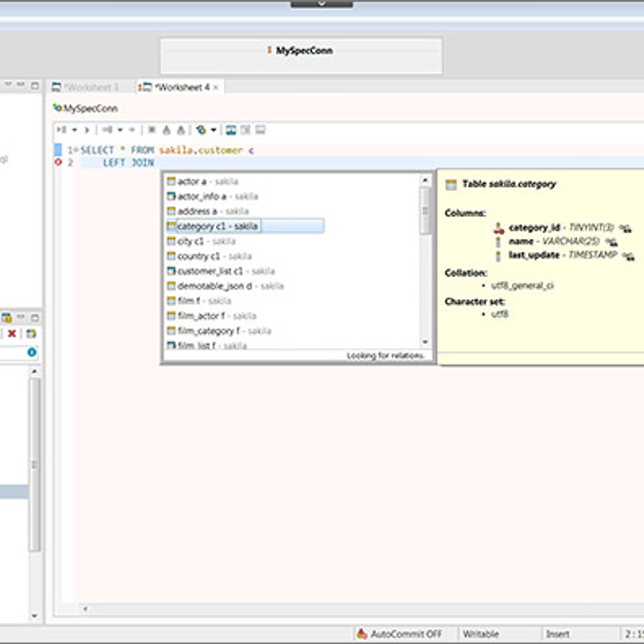The height and width of the screenshot is (644, 644).
Task: Click the connection settings toolbar icon
Action: (x=201, y=130)
